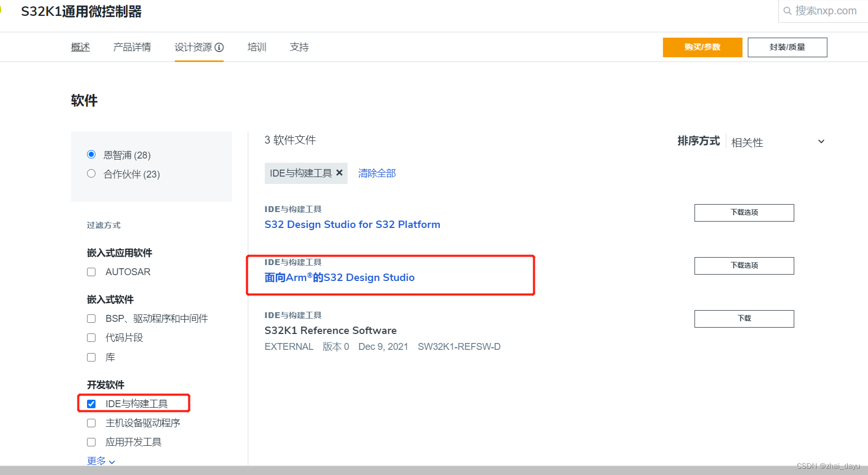868x475 pixels.
Task: Check the AUTOSAR checkbox
Action: tap(91, 272)
